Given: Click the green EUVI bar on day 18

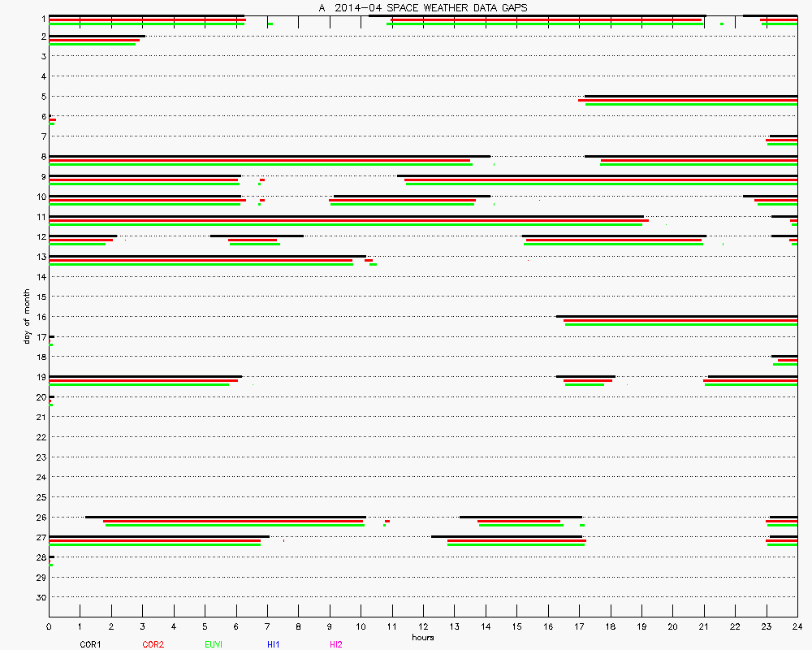Looking at the screenshot, I should click(x=784, y=364).
